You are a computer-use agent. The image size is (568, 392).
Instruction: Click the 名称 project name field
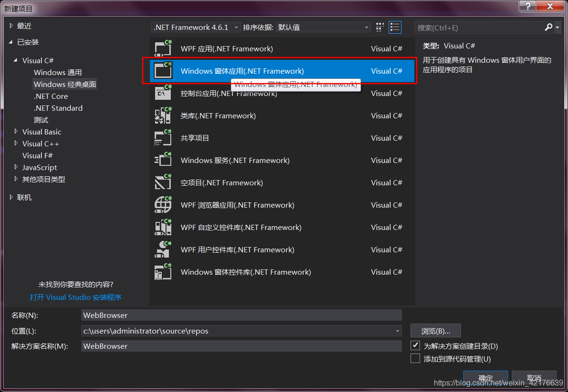(x=242, y=315)
